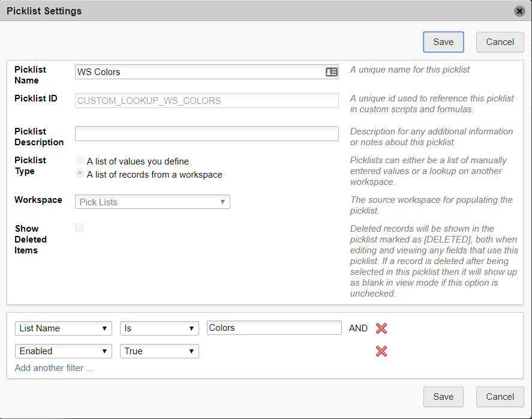Screen dimensions: 532x419
Task: Click the top Save button
Action: point(443,42)
